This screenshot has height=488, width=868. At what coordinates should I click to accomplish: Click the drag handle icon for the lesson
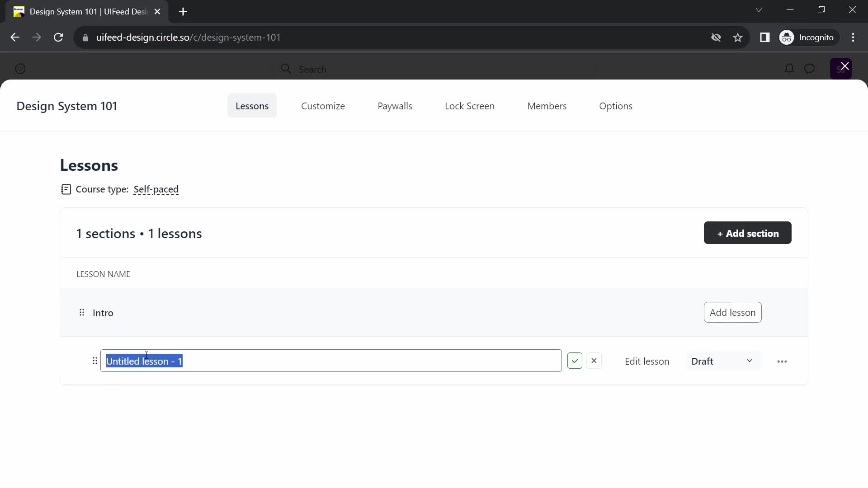95,361
